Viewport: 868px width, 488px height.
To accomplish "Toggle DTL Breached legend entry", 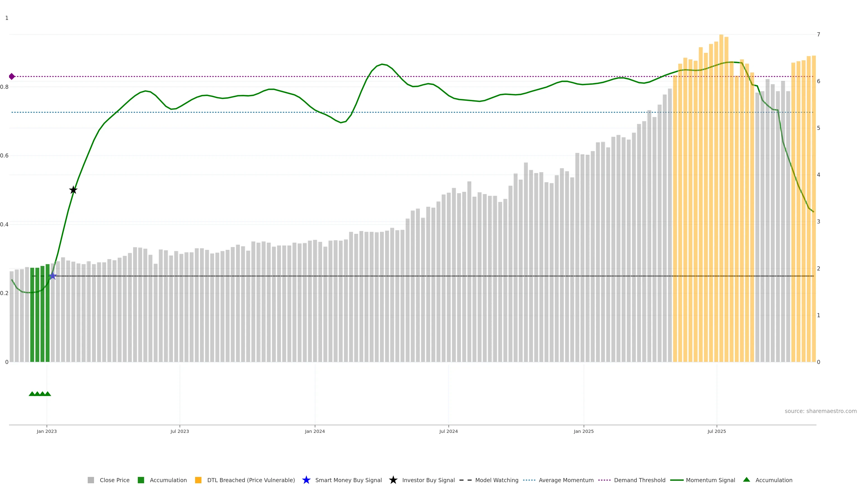I will click(251, 480).
